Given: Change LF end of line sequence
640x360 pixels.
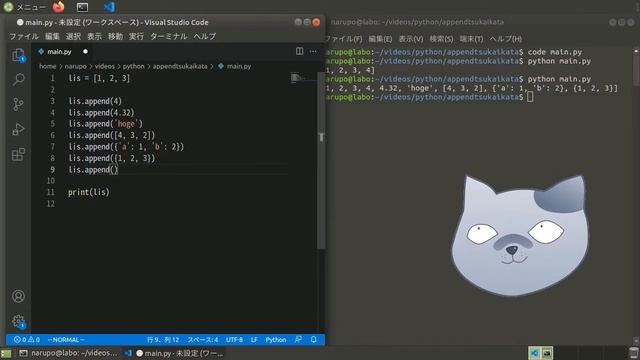Looking at the screenshot, I should [254, 340].
